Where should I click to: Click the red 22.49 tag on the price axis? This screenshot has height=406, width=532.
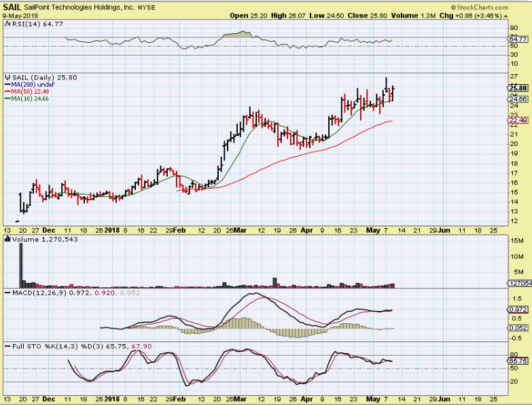coord(518,121)
